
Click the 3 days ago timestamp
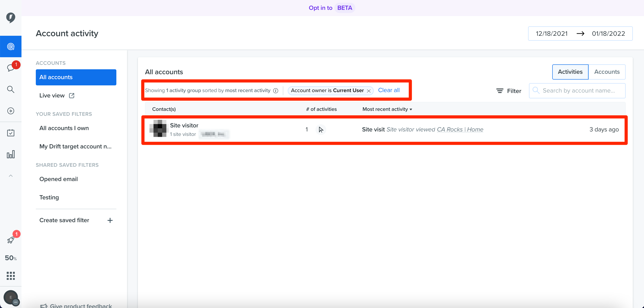[x=604, y=129]
